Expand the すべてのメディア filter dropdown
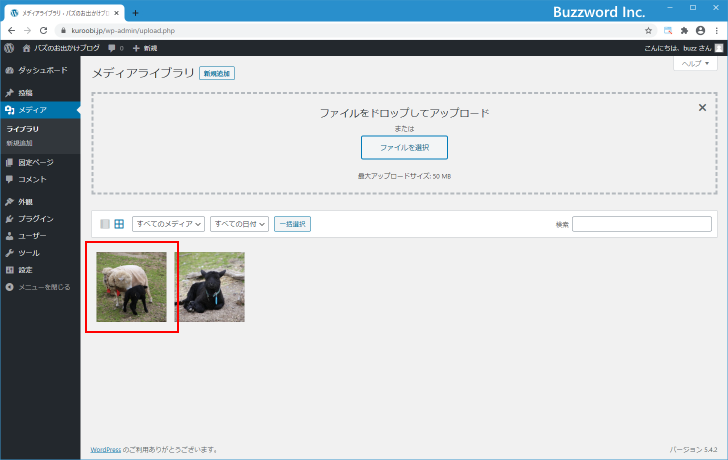The height and width of the screenshot is (460, 728). 168,224
